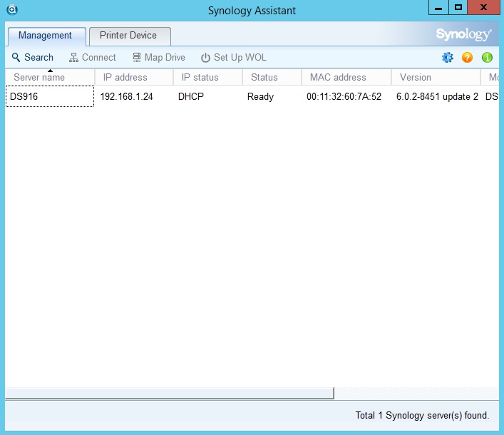Switch to the Printer Device tab
This screenshot has height=435, width=504.
(x=130, y=36)
